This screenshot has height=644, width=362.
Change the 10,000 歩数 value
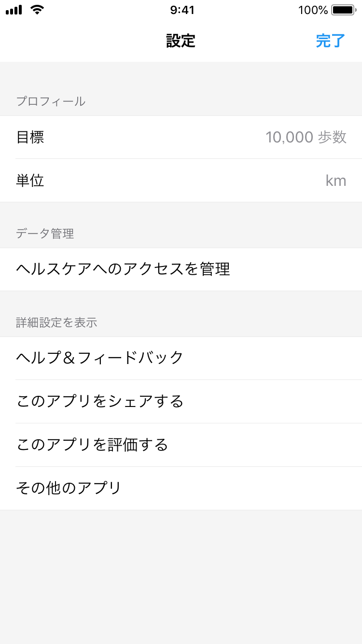point(306,137)
